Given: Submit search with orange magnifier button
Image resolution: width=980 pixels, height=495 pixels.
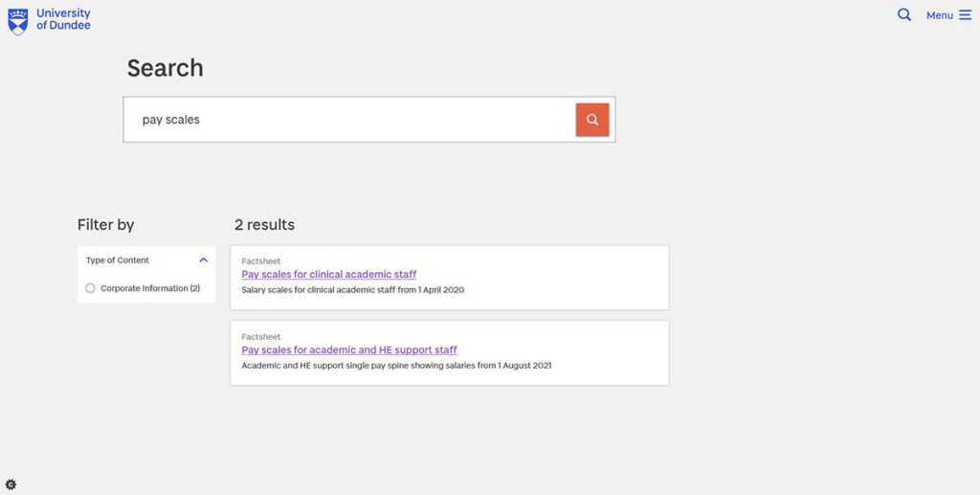Looking at the screenshot, I should coord(591,120).
